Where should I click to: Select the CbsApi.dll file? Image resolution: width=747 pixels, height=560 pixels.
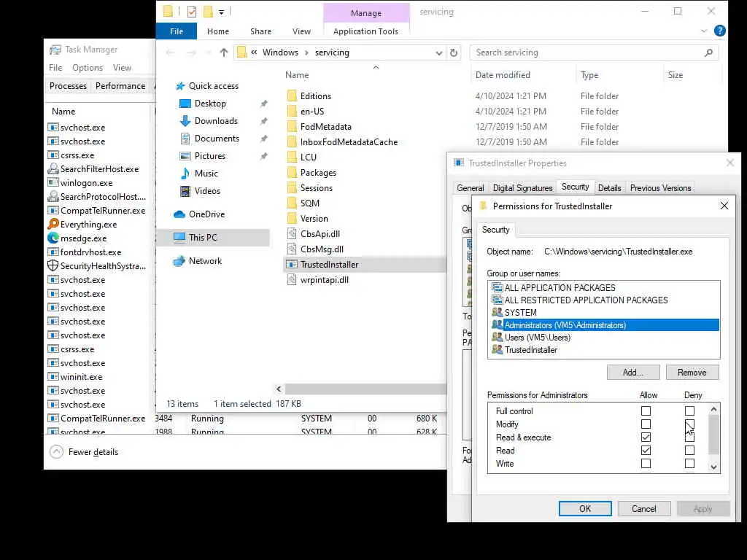320,234
